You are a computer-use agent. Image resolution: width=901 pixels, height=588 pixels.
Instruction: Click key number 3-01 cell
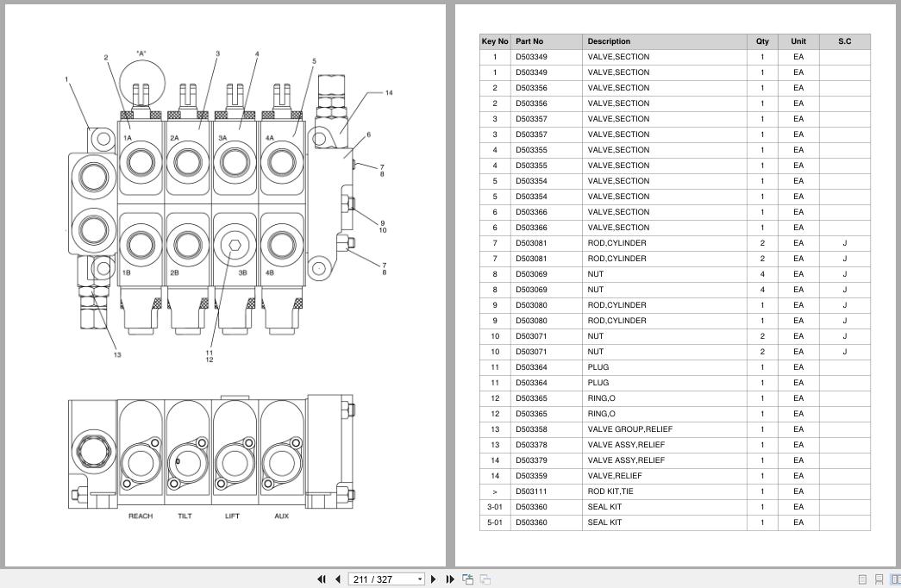(x=495, y=507)
